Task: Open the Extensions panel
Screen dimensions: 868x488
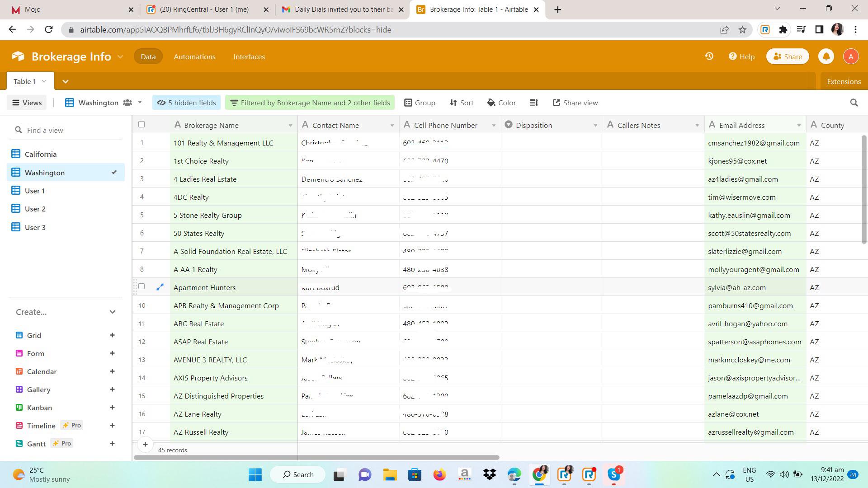Action: (x=844, y=82)
